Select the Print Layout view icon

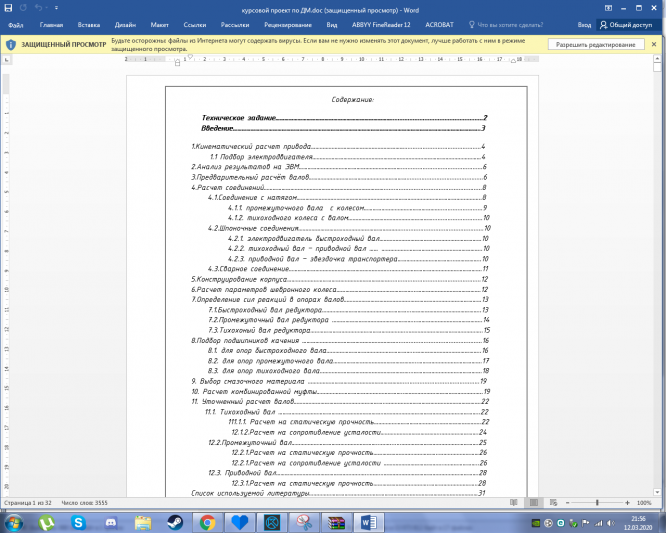533,503
